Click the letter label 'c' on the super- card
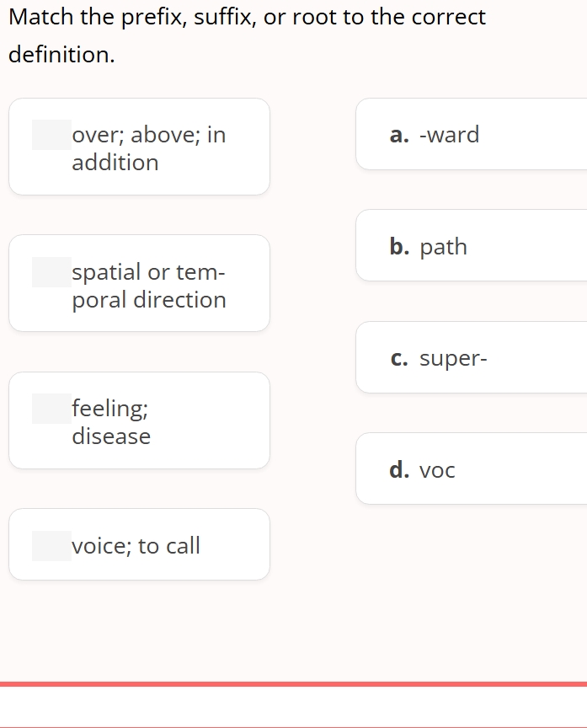Viewport: 587px width, 728px height. tap(398, 357)
